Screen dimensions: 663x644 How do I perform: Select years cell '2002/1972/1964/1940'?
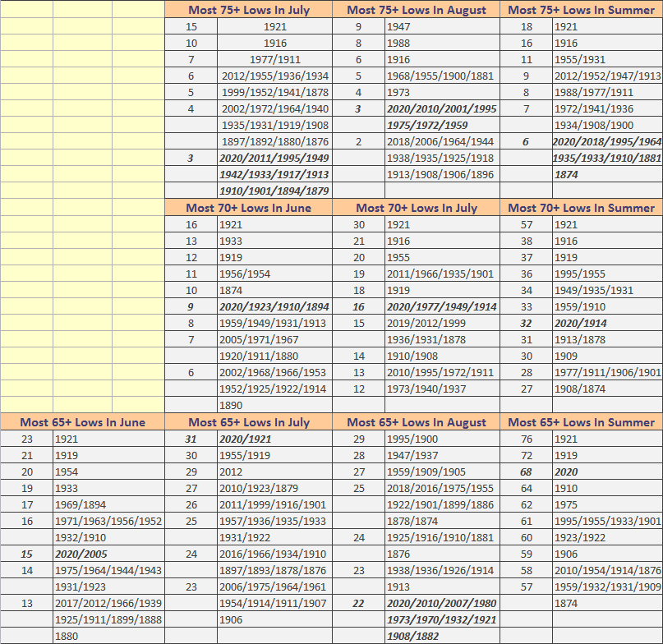275,109
